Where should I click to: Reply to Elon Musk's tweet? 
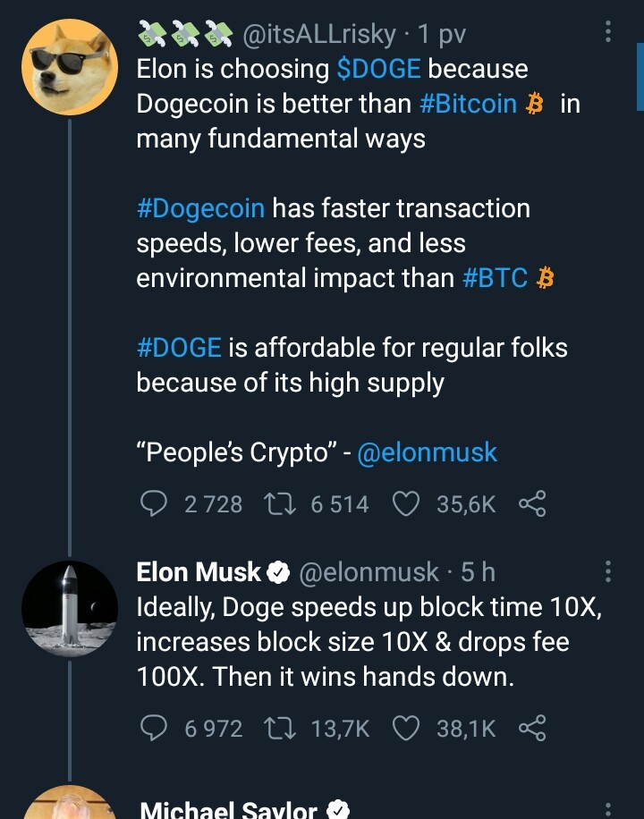156,729
